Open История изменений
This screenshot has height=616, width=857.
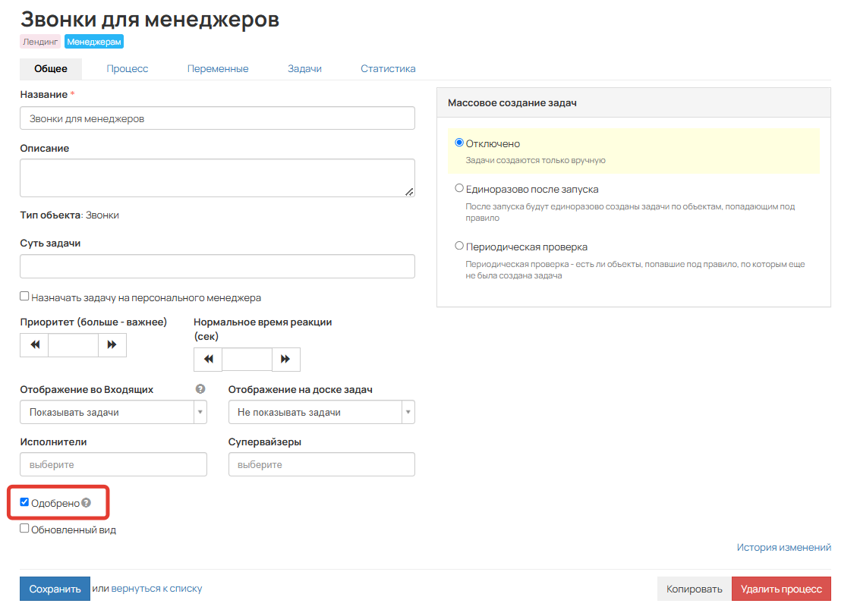[x=783, y=546]
